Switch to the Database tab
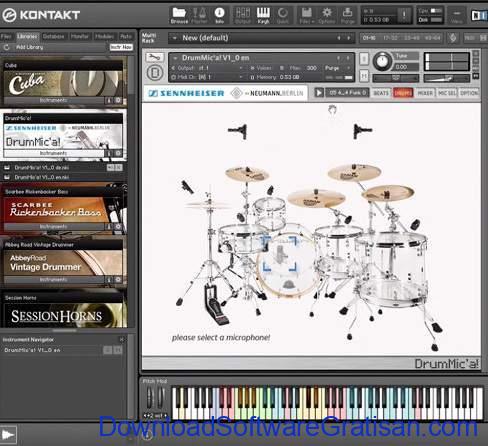This screenshot has height=446, width=488. [x=53, y=36]
